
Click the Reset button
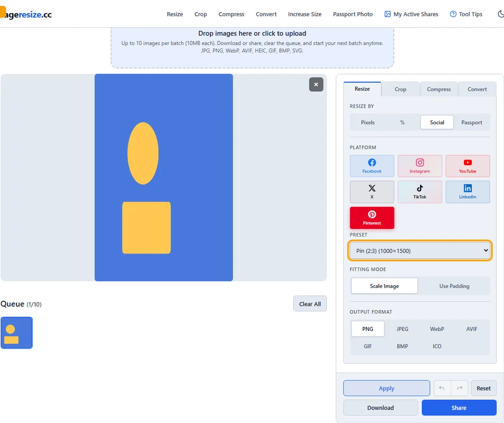[483, 388]
